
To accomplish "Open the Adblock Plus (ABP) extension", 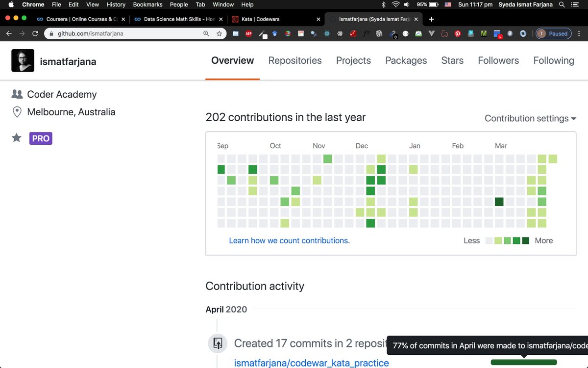I will 248,34.
